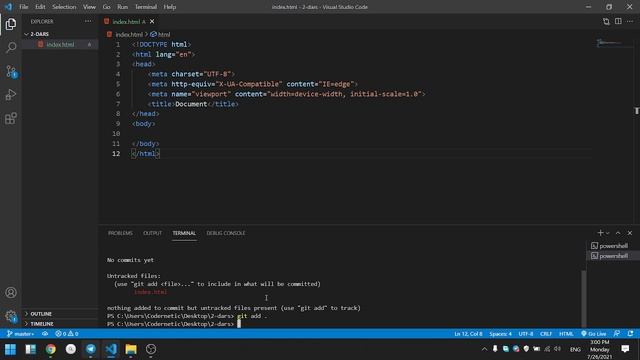This screenshot has width=640, height=360.
Task: Open the Terminal menu
Action: point(146,7)
